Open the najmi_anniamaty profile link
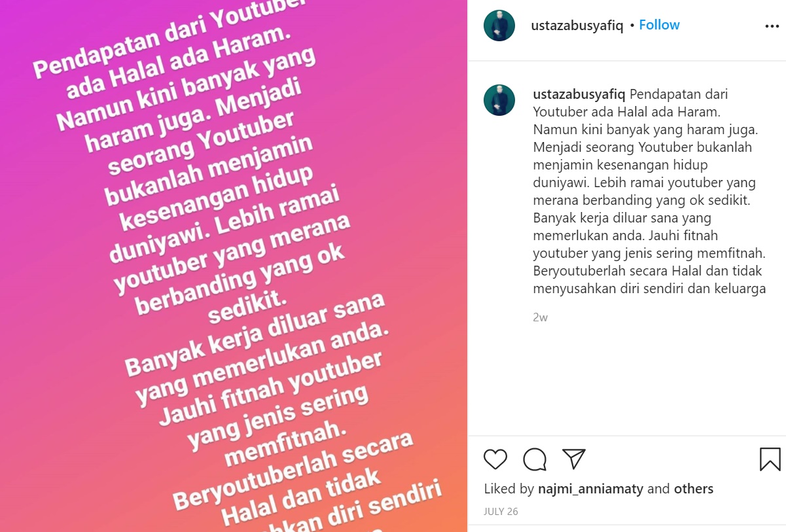Image resolution: width=786 pixels, height=532 pixels. (x=591, y=489)
